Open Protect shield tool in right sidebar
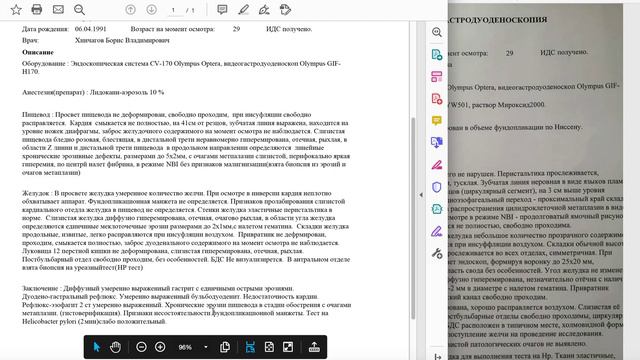Screen dimensions: 640x360 [437, 187]
